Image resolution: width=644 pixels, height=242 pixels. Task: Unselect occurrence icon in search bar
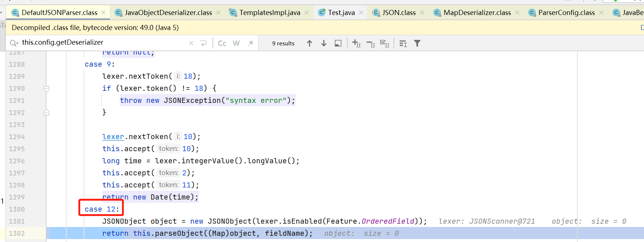pyautogui.click(x=370, y=44)
